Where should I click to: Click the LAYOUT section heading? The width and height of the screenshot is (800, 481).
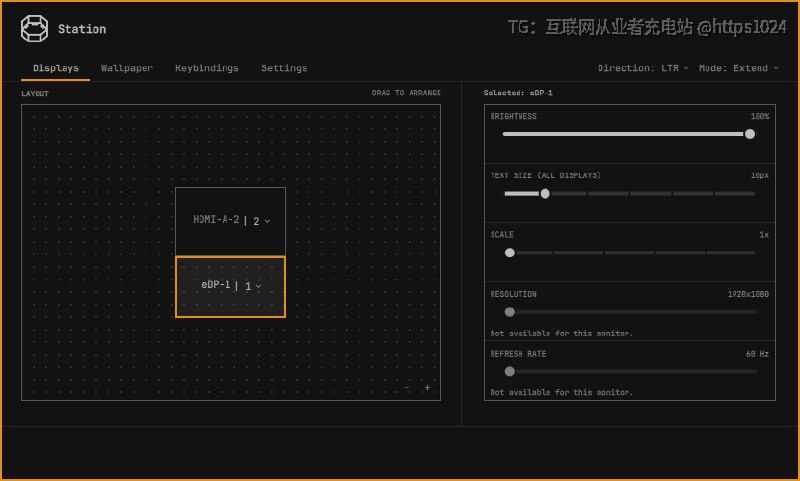(35, 93)
